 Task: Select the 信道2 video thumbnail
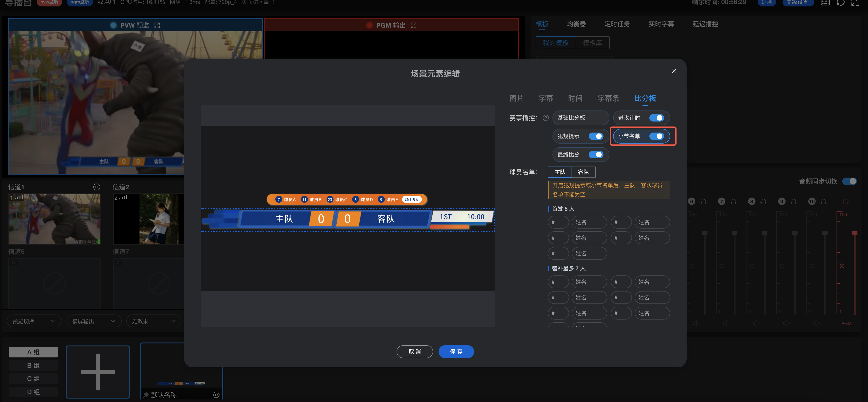click(x=149, y=219)
